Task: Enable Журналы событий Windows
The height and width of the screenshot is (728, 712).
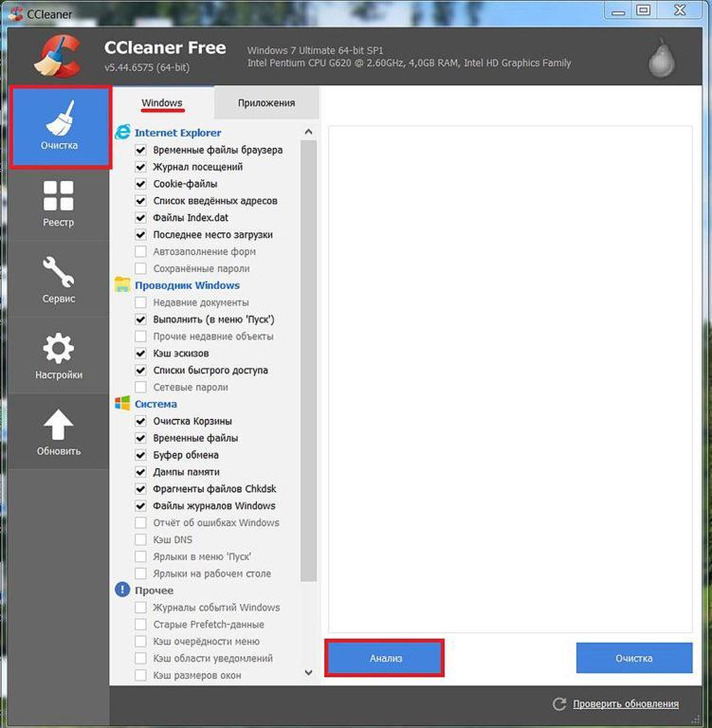Action: (140, 608)
